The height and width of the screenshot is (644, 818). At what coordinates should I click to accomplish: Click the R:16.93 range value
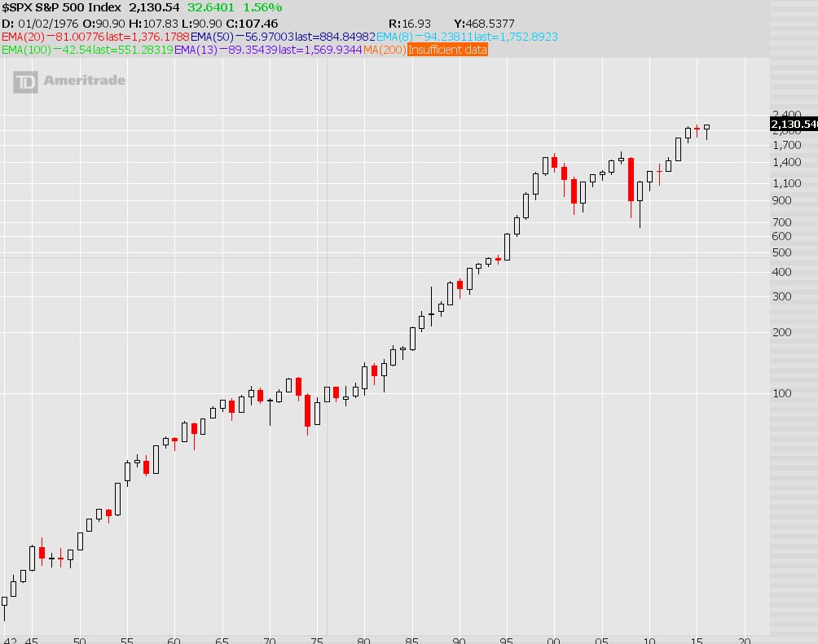tap(410, 24)
